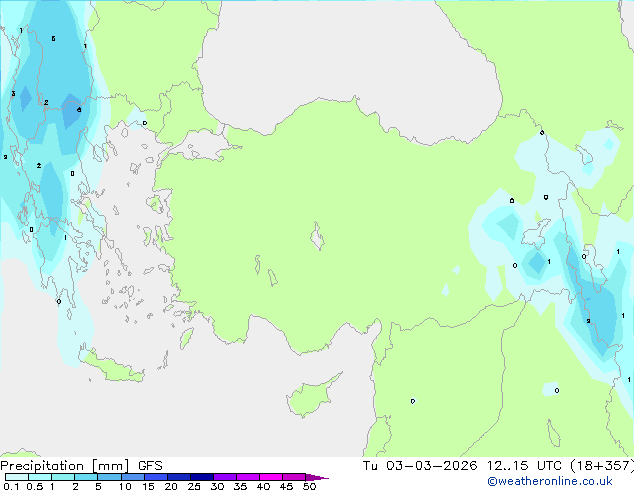The image size is (634, 490).
Task: Click the legend value '0.5'
Action: (35, 486)
